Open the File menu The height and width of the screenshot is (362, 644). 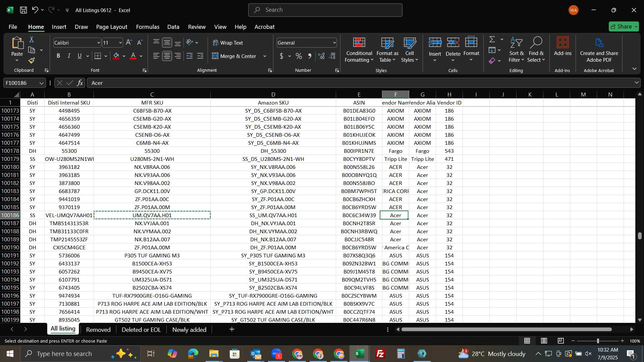click(x=13, y=27)
